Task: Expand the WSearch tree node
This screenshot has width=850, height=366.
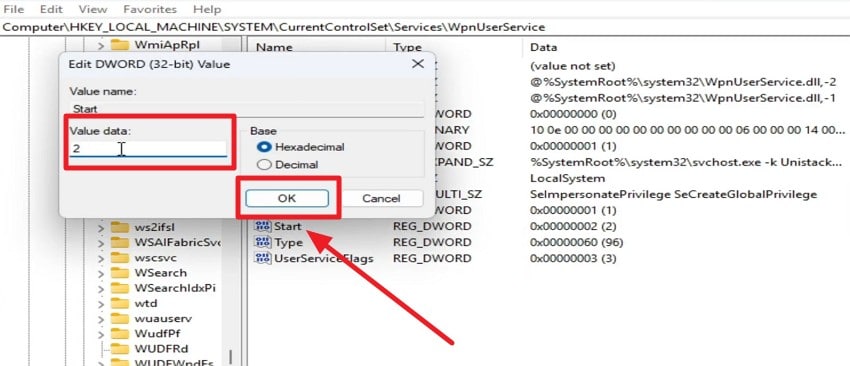Action: [101, 273]
